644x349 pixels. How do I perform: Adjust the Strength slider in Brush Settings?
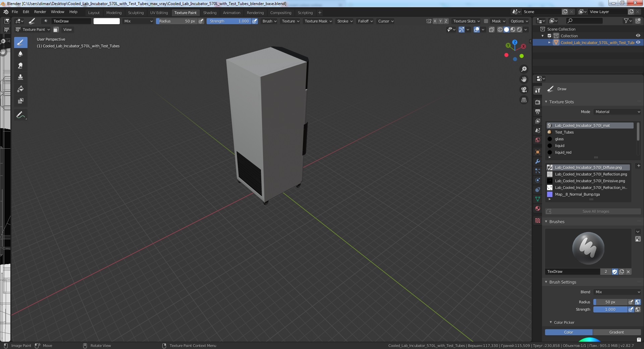(x=610, y=309)
